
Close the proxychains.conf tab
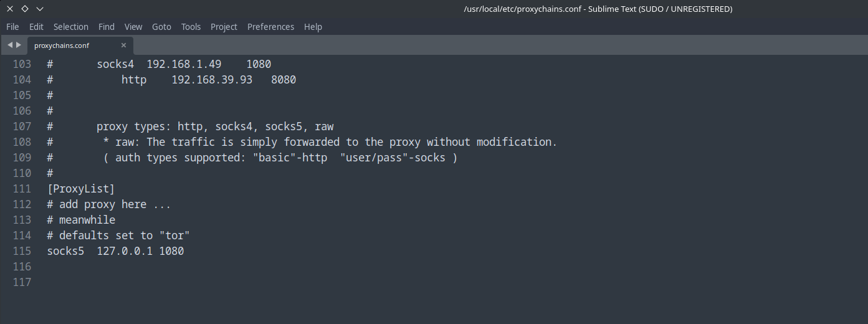[123, 45]
